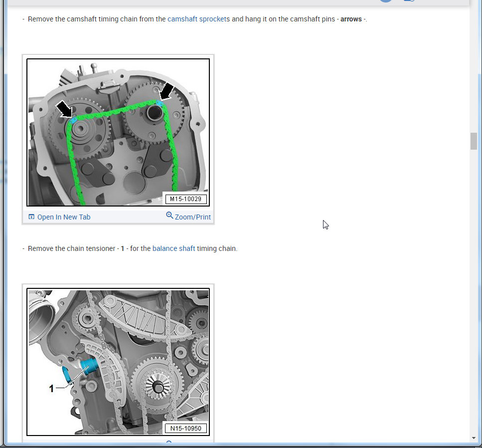The image size is (482, 448).
Task: Click the Open In New Tab icon
Action: tap(31, 217)
